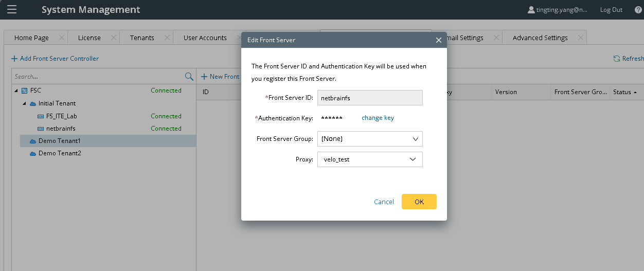
Task: Click the Refresh icon
Action: (616, 59)
